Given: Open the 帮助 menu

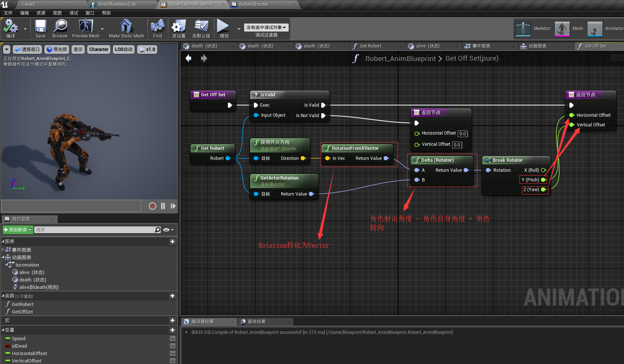Looking at the screenshot, I should pos(106,13).
